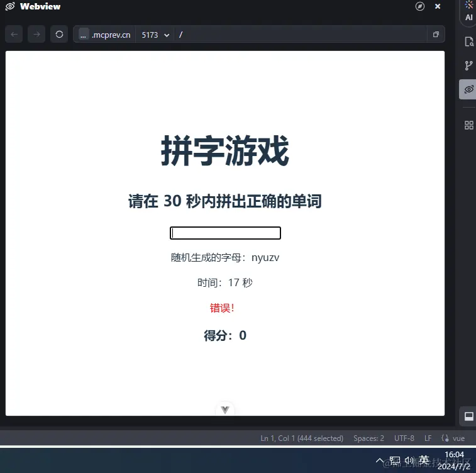Switch the 英 input method indicator
Screen dimensions: 476x473
click(x=424, y=460)
